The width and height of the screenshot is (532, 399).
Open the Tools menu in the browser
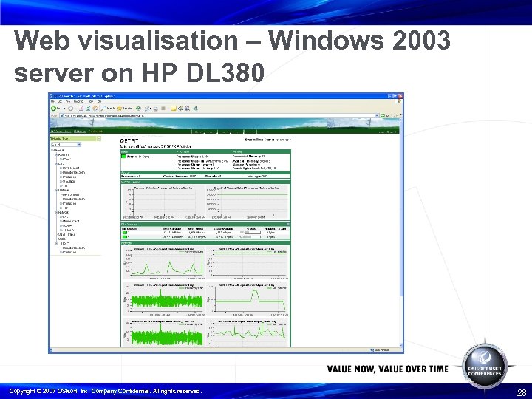pos(91,101)
